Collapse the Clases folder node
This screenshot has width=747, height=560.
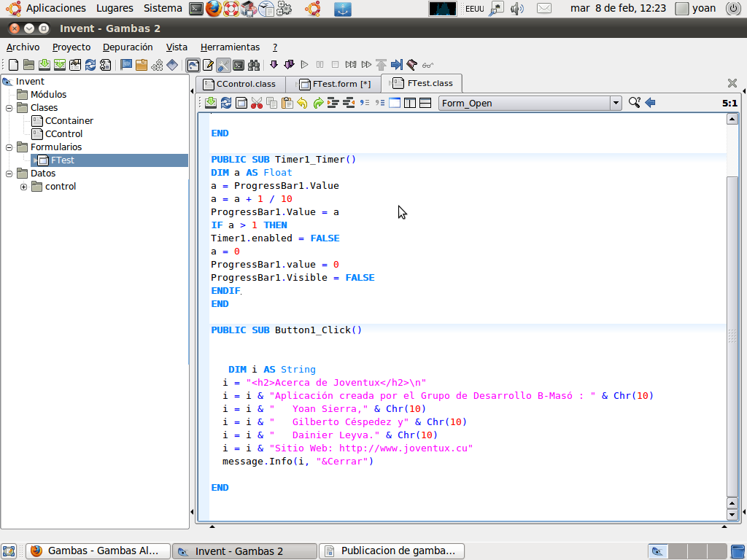(9, 108)
